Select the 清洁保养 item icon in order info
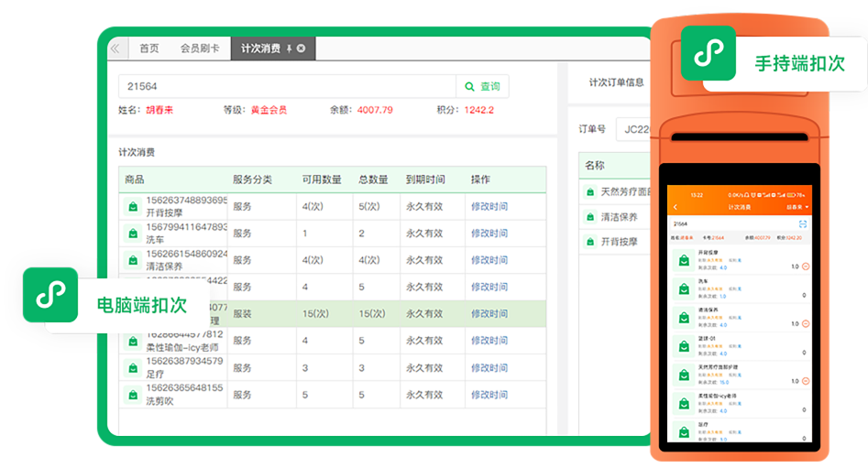This screenshot has height=468, width=868. pyautogui.click(x=589, y=217)
